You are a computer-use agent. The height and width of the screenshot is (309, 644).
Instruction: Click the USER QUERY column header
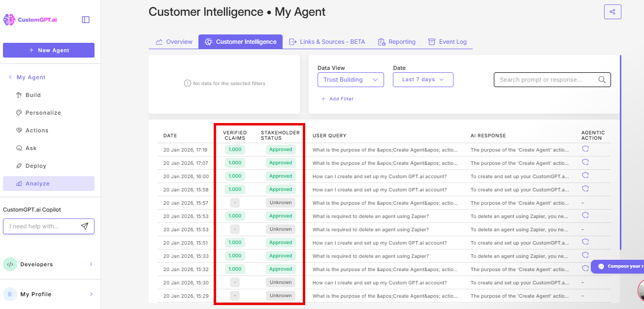tap(329, 136)
